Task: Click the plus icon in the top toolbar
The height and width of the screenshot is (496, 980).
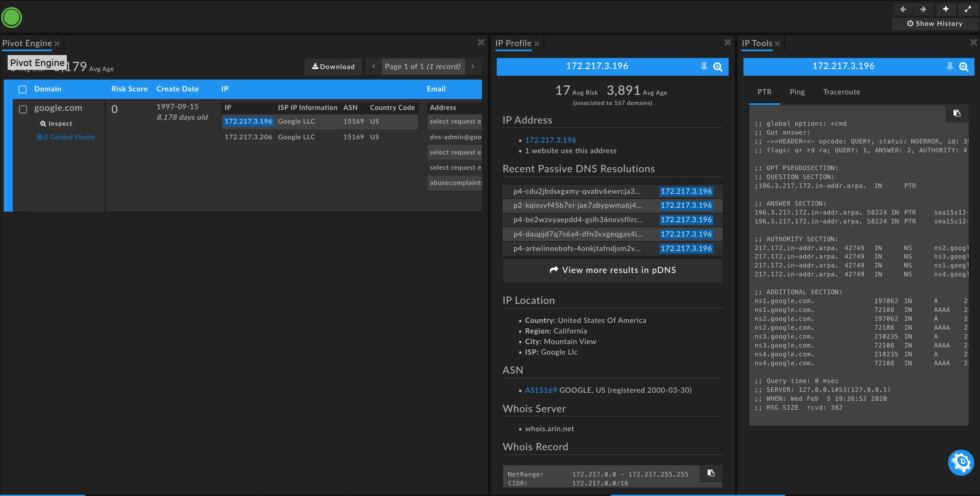Action: click(x=946, y=9)
